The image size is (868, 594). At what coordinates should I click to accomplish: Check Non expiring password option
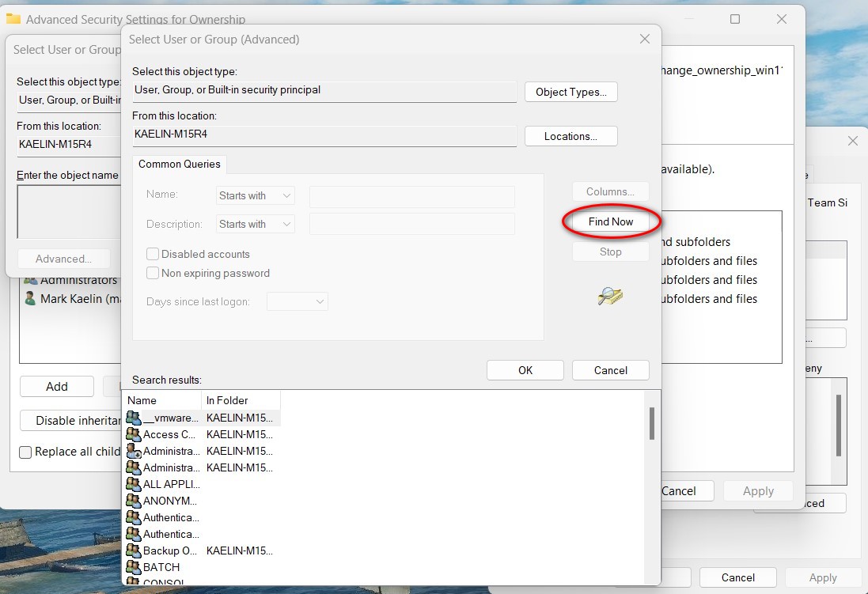tap(151, 274)
